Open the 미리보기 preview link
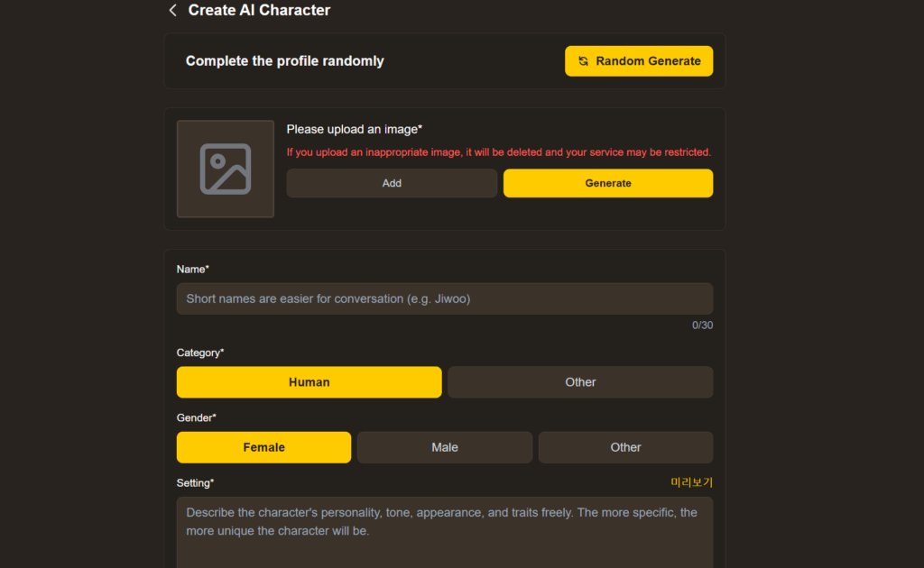 tap(692, 482)
